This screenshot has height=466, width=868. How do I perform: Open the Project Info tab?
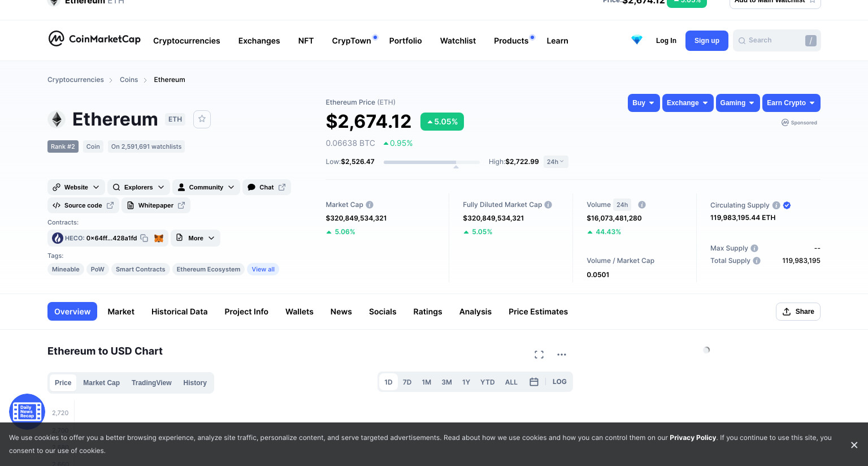point(246,312)
